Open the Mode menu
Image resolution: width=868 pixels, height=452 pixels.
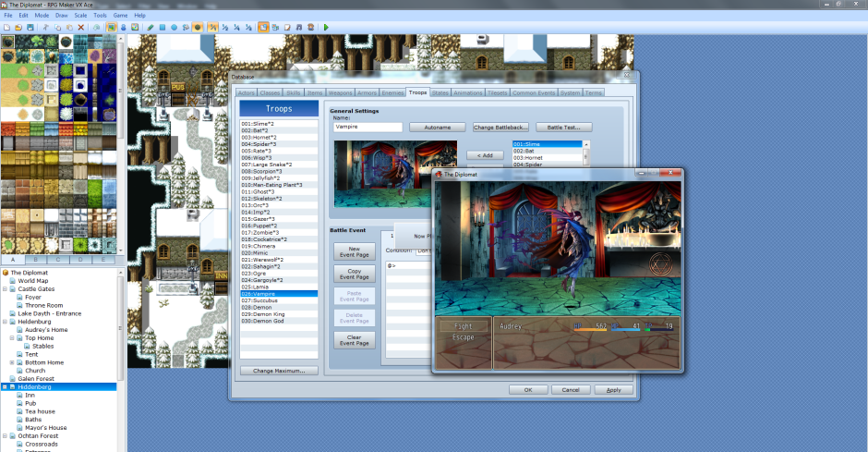click(x=42, y=16)
